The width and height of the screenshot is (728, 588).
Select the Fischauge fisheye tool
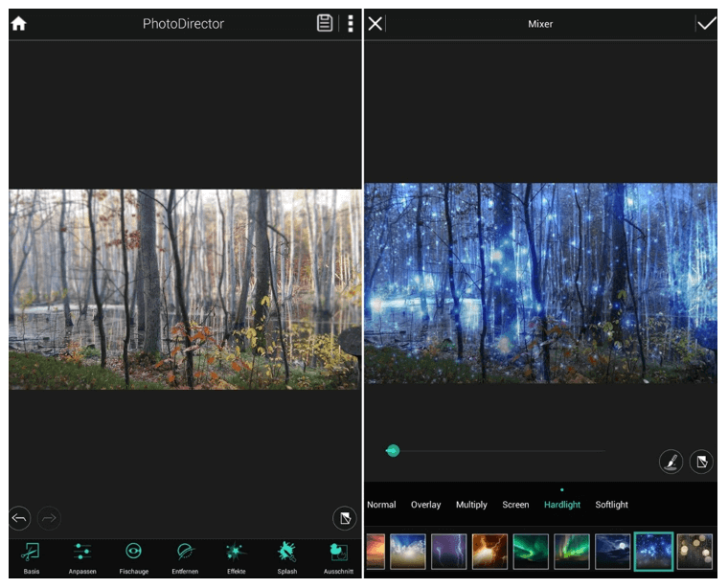pyautogui.click(x=134, y=555)
